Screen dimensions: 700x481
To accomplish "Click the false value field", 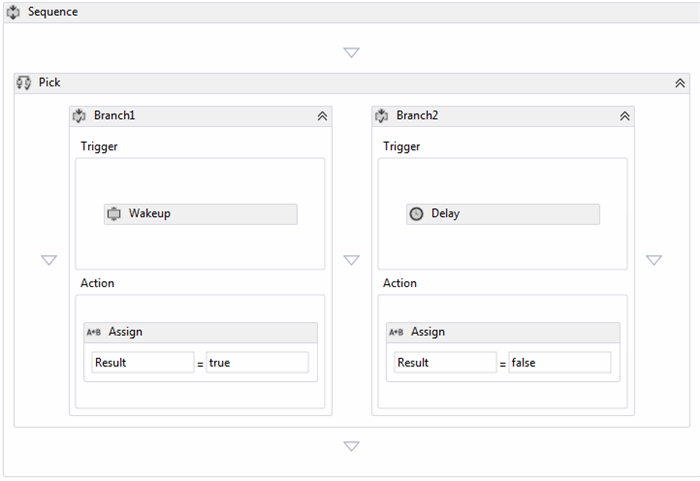I will point(559,363).
